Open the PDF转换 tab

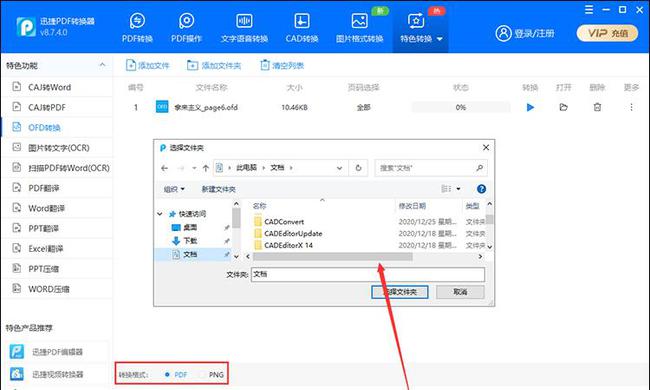(x=137, y=28)
